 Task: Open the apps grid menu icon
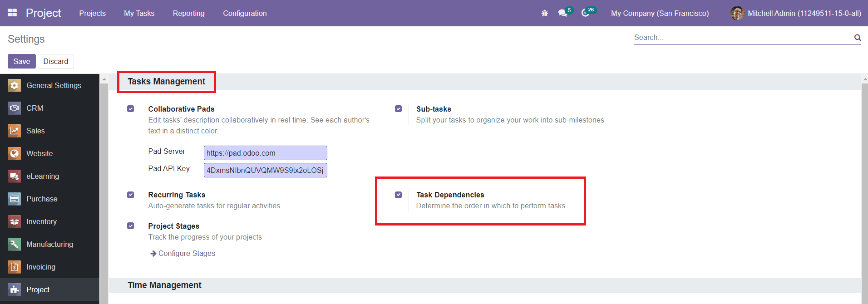click(12, 13)
